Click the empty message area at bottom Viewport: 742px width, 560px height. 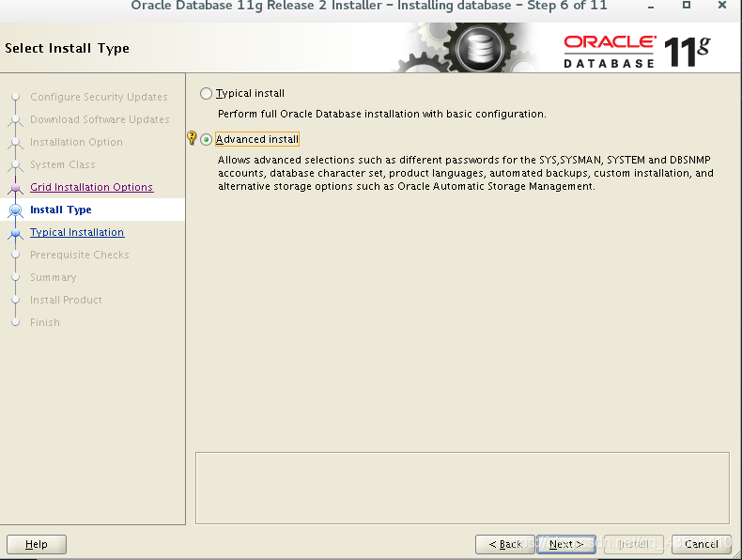(x=462, y=488)
